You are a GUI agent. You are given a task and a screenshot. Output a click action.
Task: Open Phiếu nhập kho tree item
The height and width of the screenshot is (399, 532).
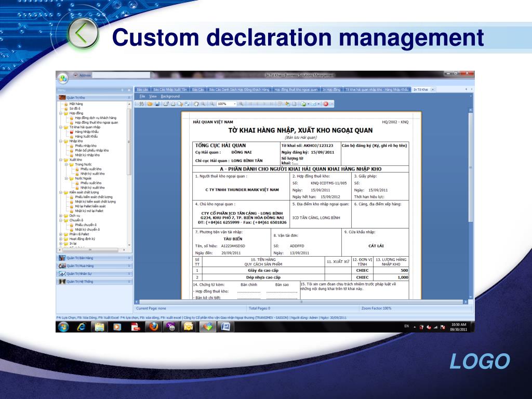86,146
